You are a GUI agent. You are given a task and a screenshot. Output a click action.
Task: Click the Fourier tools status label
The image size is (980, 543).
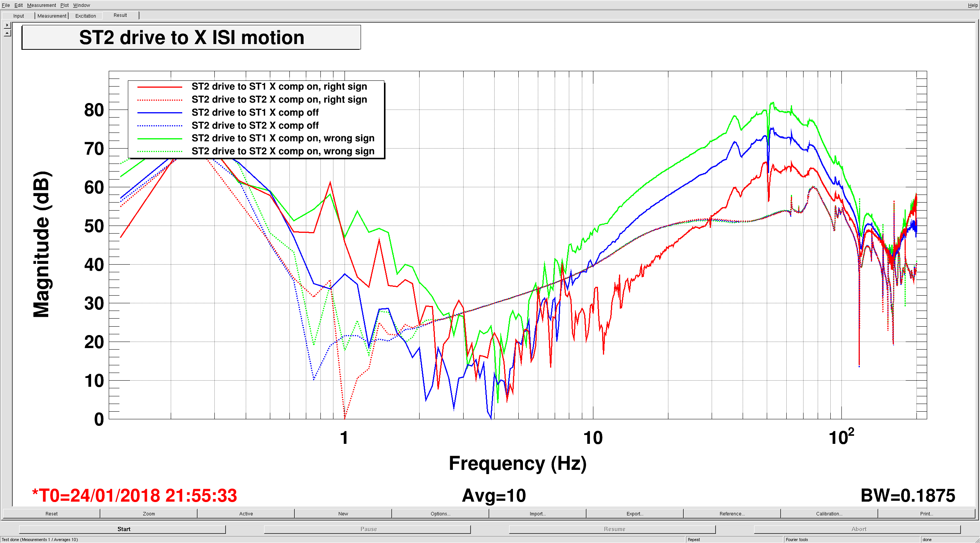click(x=797, y=540)
